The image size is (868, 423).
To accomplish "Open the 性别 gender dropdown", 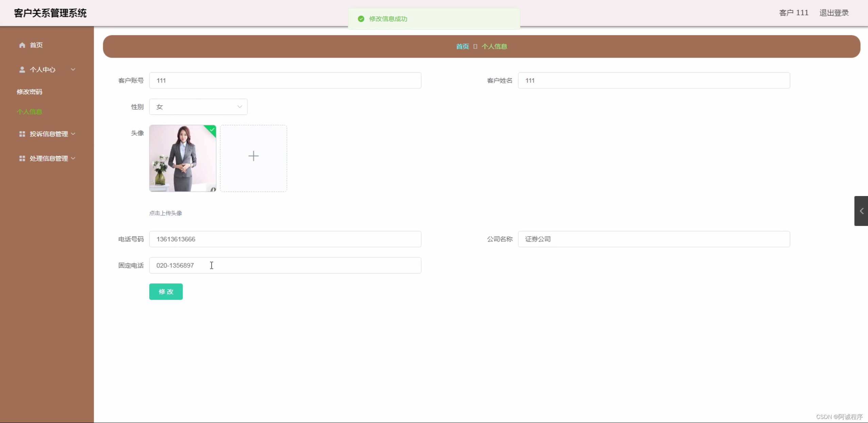I will click(198, 106).
